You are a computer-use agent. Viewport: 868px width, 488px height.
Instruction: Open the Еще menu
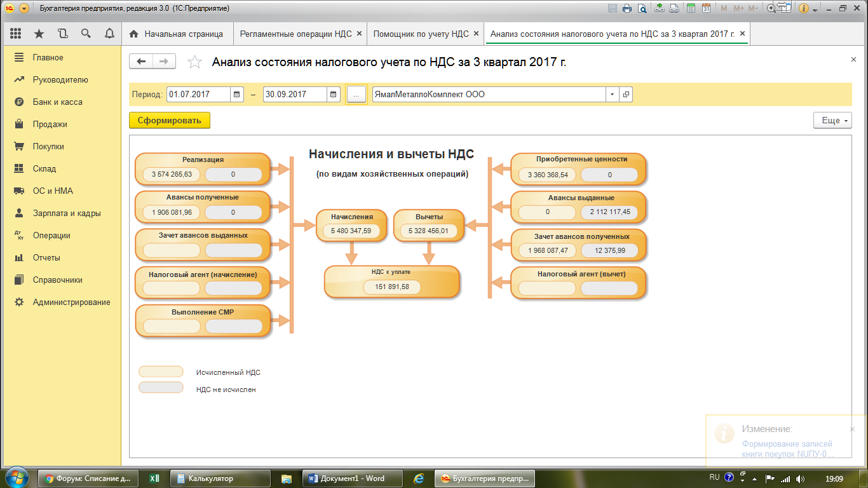pos(832,120)
